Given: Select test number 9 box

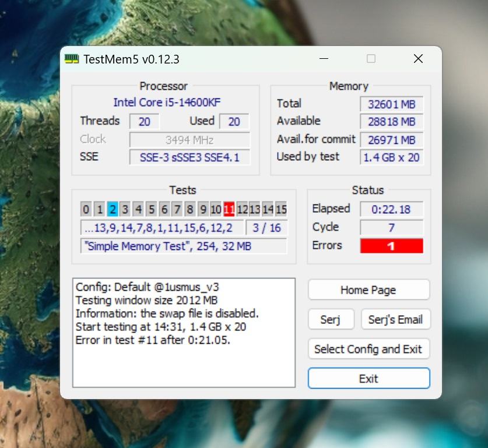Looking at the screenshot, I should coord(203,209).
